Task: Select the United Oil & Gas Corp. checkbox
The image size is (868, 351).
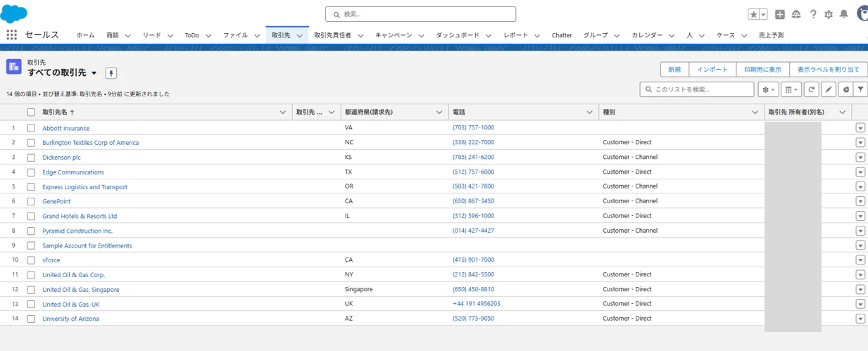Action: coord(31,275)
